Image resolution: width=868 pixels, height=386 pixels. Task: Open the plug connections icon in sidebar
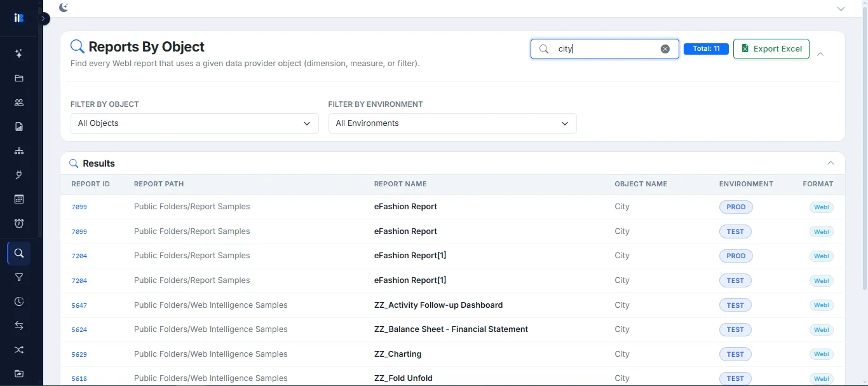click(x=19, y=175)
